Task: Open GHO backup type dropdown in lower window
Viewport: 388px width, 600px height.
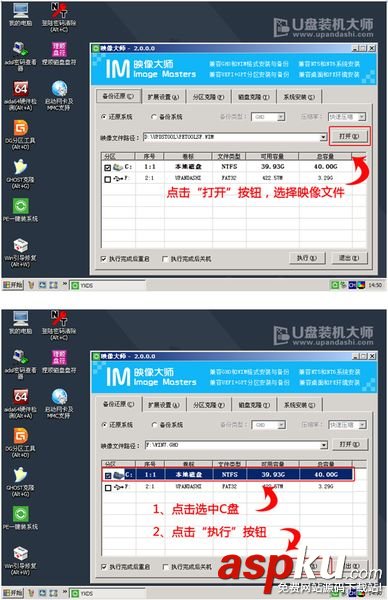Action: [281, 425]
